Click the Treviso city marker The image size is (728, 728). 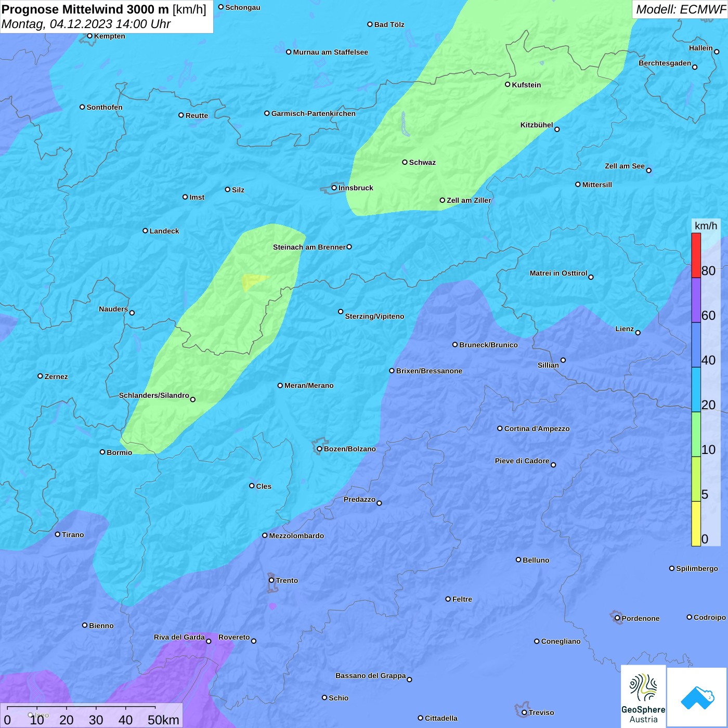pyautogui.click(x=524, y=712)
